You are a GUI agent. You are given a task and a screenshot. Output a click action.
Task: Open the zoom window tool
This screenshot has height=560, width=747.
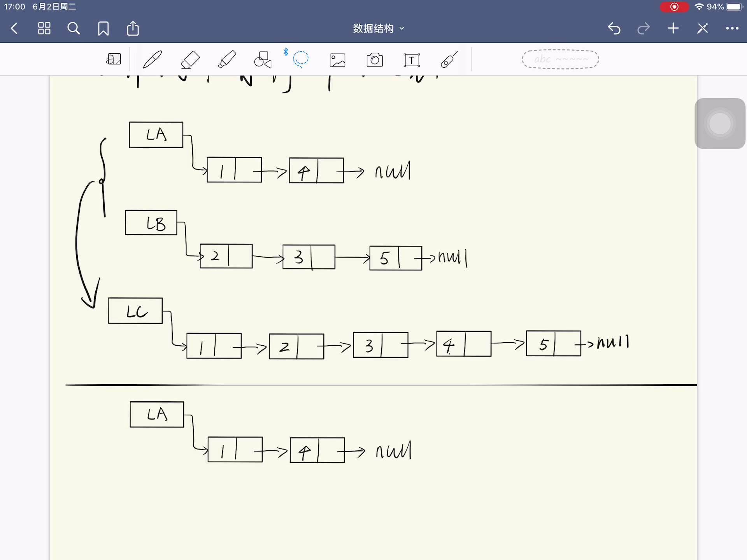(114, 59)
